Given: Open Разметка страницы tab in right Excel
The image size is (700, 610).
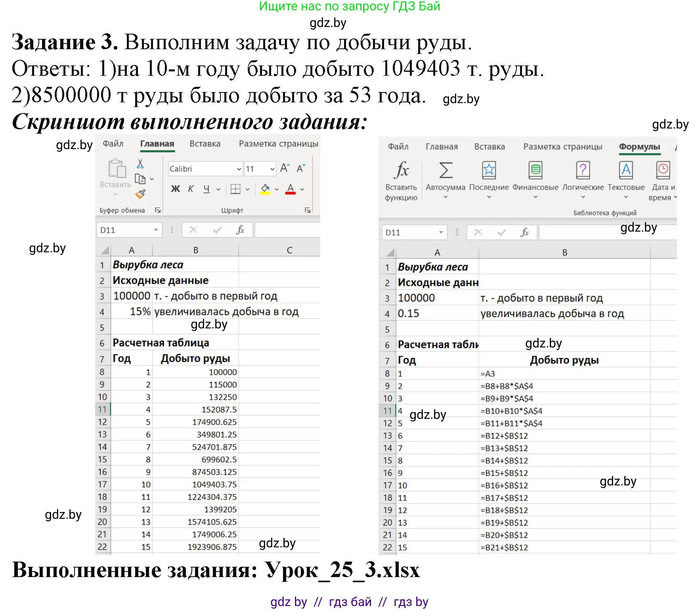Looking at the screenshot, I should coord(562,147).
